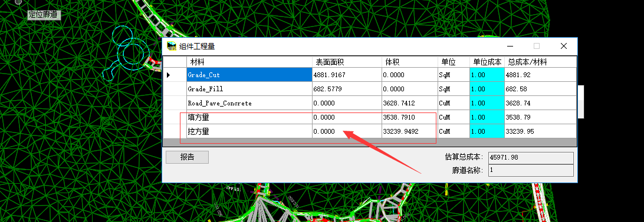
Task: Click the 定位廊道 label on canvas
Action: (x=44, y=15)
